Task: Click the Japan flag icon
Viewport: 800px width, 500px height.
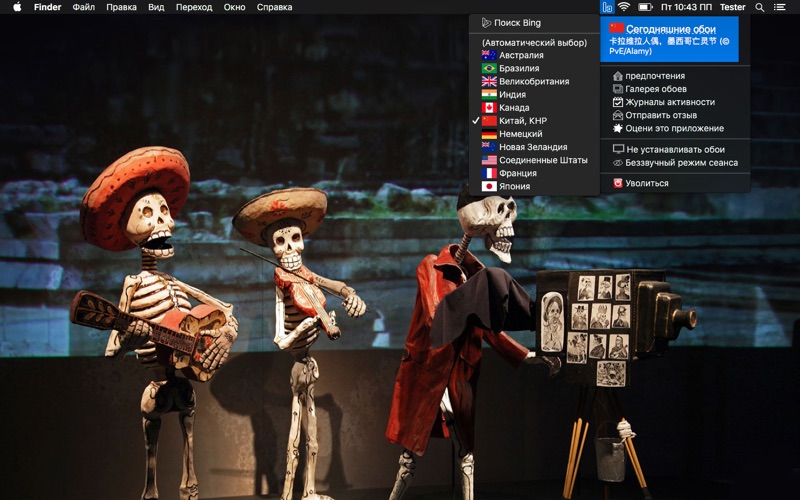Action: coord(489,187)
